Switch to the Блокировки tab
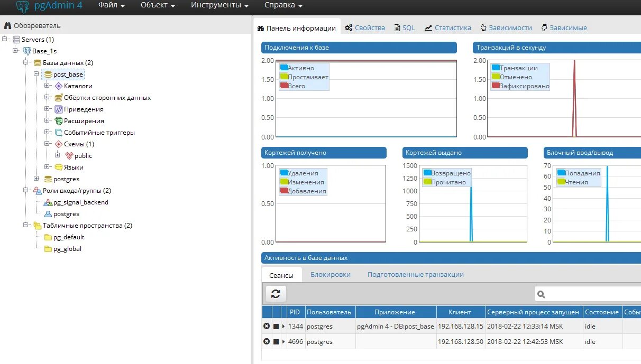Viewport: 641px width, 364px height. pyautogui.click(x=331, y=275)
